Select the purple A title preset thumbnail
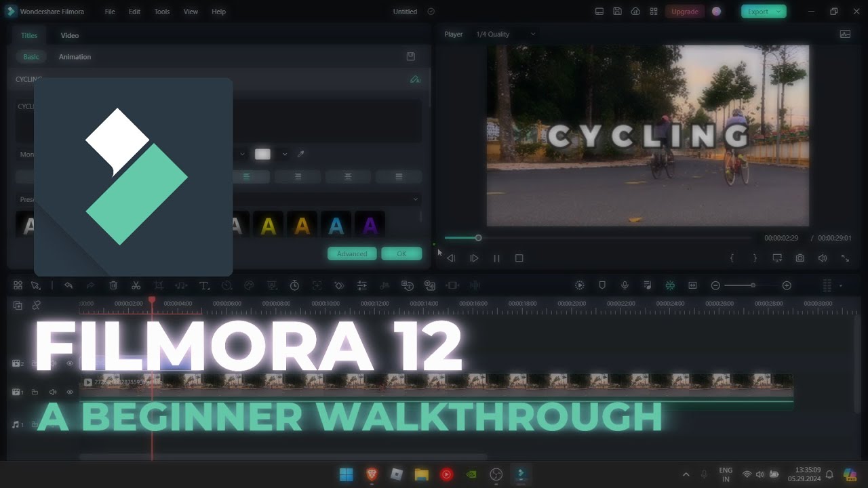The height and width of the screenshot is (488, 868). (x=370, y=226)
